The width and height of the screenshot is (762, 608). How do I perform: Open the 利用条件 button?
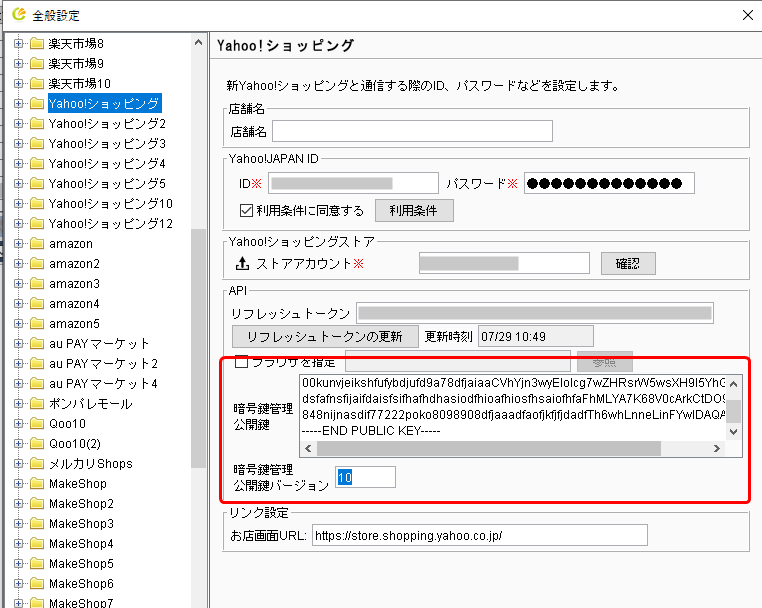(x=414, y=210)
